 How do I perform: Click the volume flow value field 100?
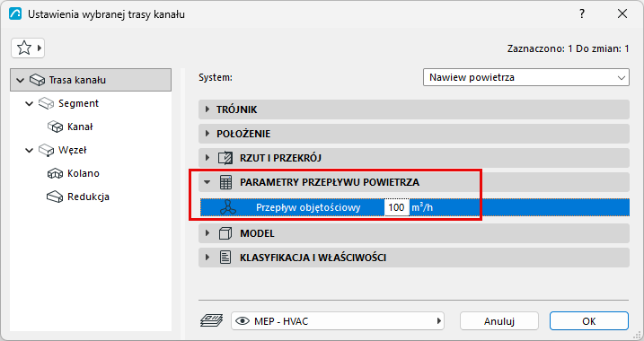coord(397,207)
